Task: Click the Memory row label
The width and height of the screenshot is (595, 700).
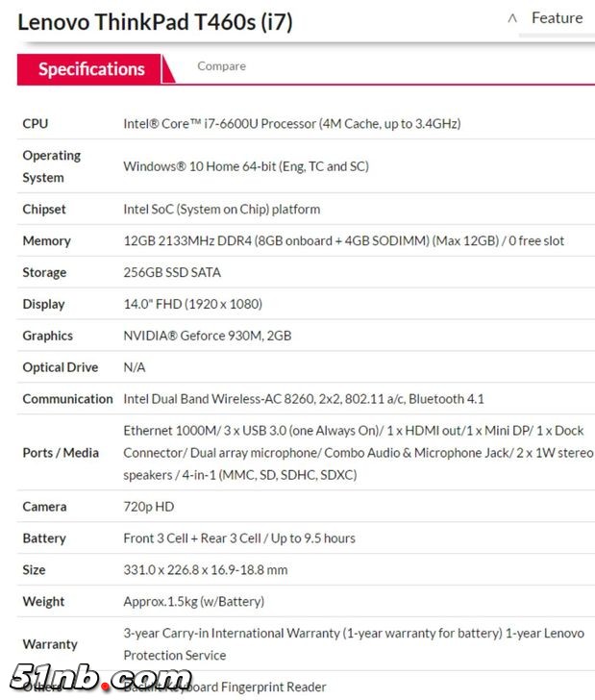Action: tap(46, 241)
